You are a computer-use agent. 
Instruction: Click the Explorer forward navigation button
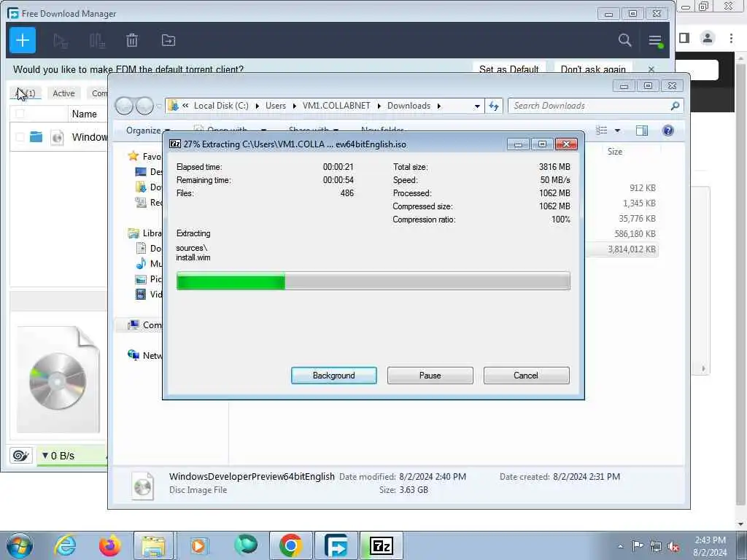[144, 106]
